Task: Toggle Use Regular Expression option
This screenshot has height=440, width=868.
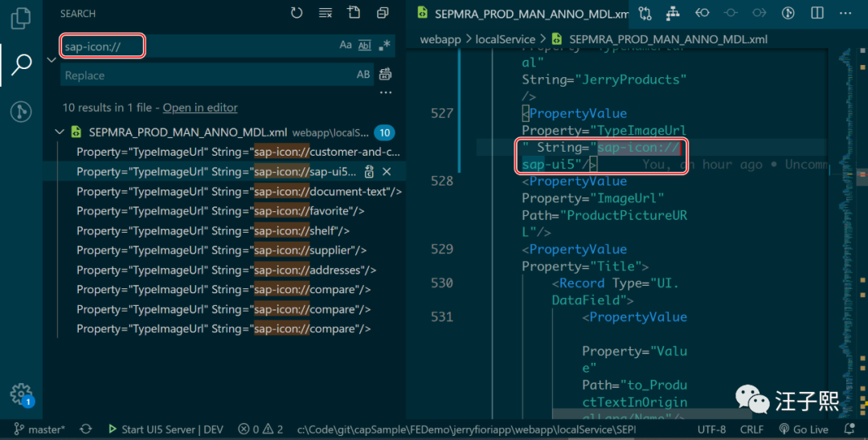Action: coord(384,45)
